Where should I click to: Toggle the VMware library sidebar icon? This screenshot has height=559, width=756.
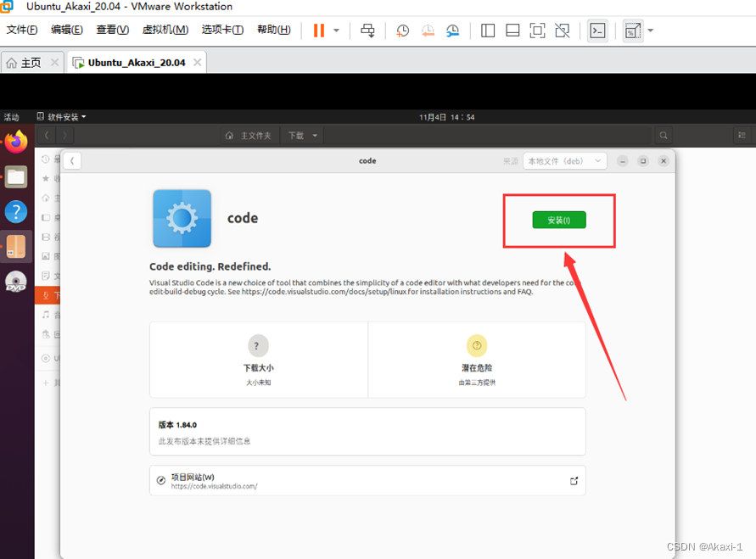(488, 31)
